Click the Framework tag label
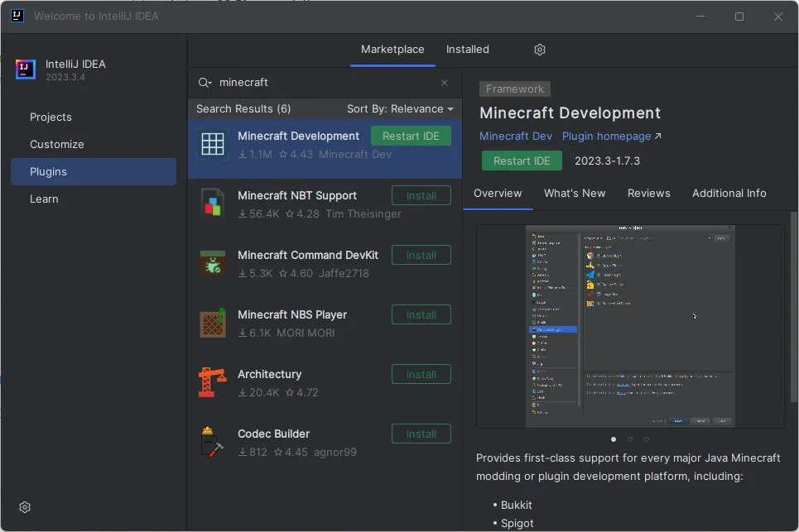 pos(515,89)
